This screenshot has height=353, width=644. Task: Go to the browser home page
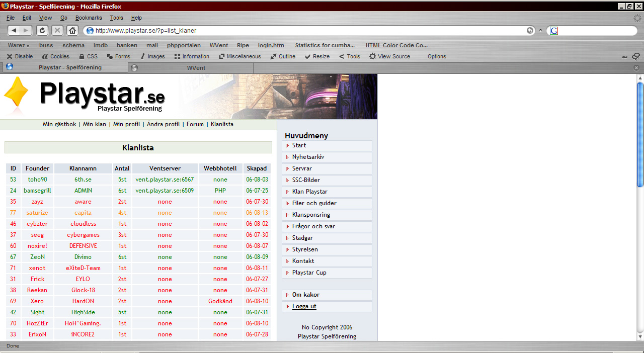pos(72,31)
